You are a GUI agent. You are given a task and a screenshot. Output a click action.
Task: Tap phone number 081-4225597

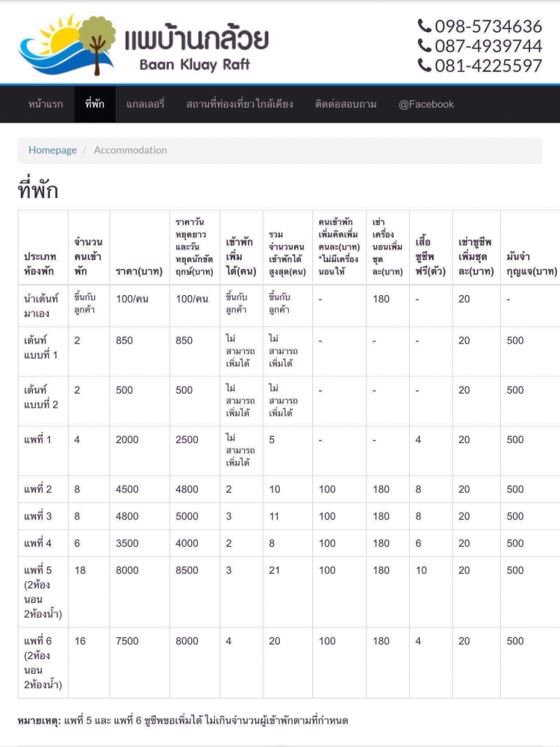488,66
